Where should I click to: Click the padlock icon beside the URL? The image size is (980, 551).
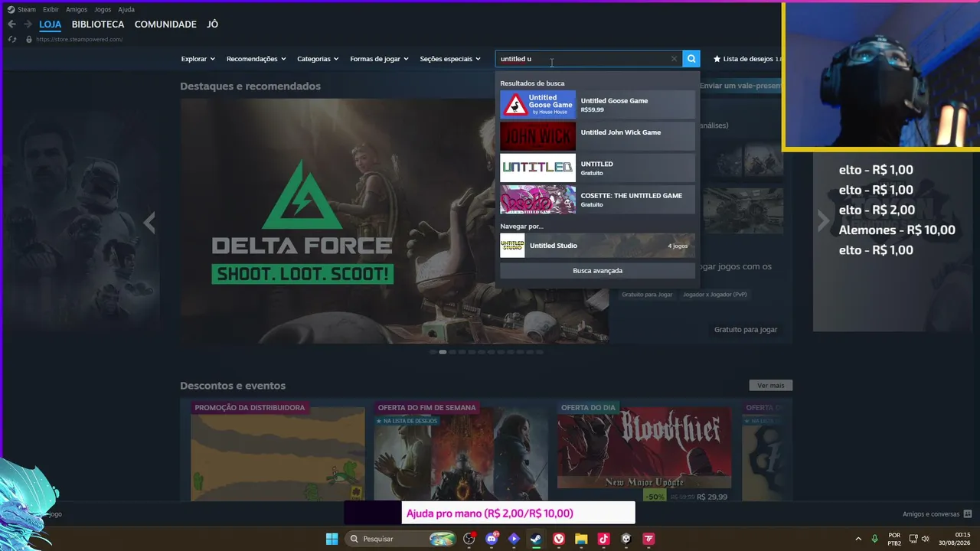pyautogui.click(x=29, y=39)
